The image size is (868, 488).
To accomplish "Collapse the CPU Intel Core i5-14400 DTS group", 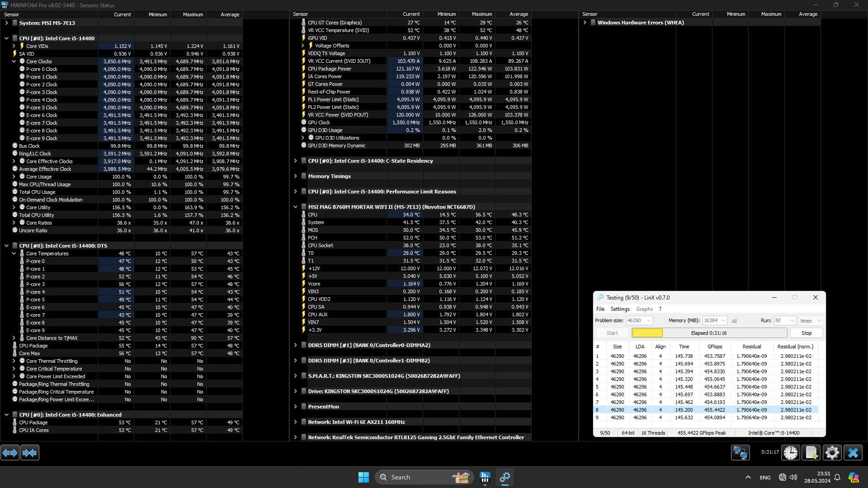I will pyautogui.click(x=6, y=246).
